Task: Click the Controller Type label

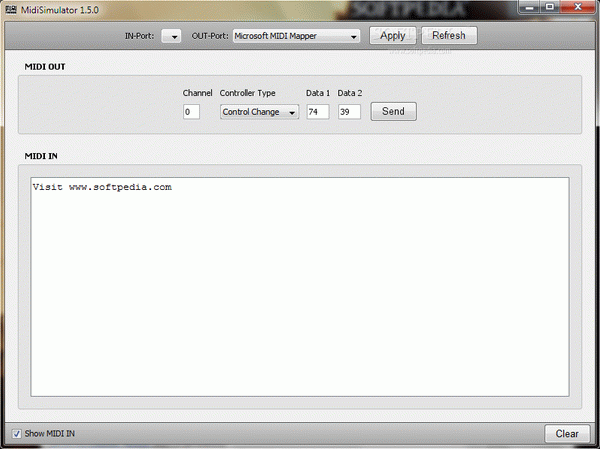Action: [248, 93]
